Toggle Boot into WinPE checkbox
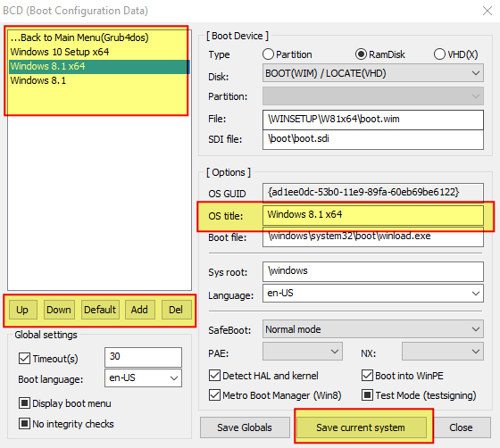Screen dimensions: 500x448 [367, 376]
